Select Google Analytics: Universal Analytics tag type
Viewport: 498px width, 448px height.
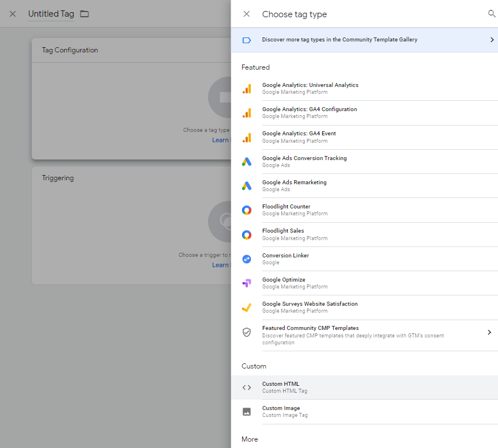pos(365,89)
